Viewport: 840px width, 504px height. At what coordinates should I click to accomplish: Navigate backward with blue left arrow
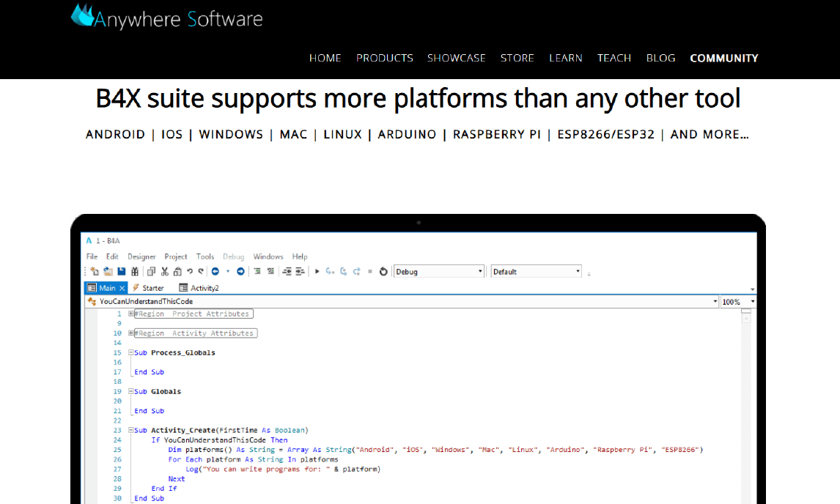coord(215,272)
